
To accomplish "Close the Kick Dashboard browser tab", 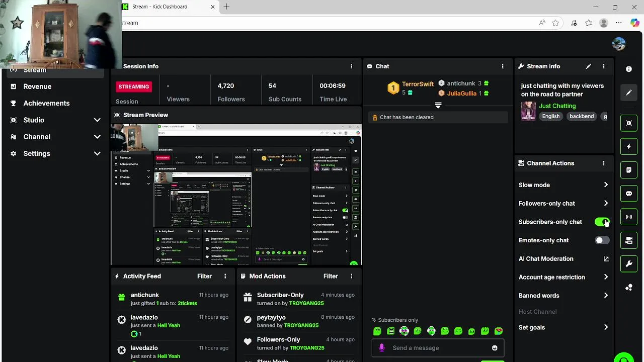I will point(212,7).
